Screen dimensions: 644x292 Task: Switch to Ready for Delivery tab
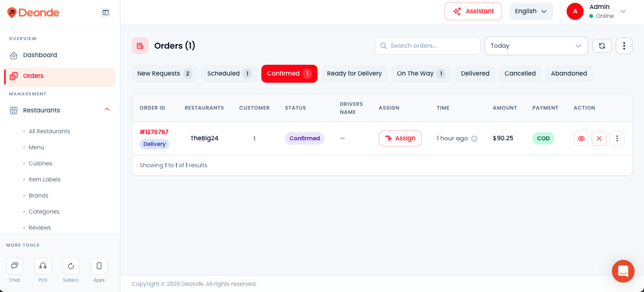point(354,74)
